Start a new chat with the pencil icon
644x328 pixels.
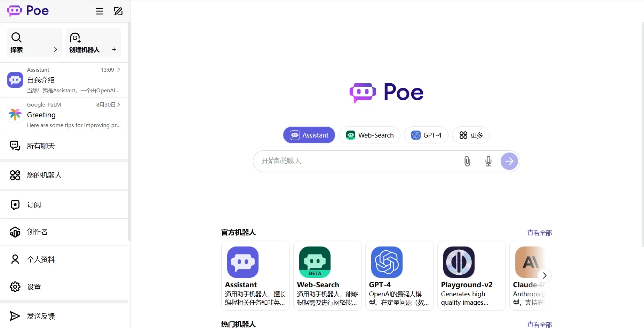[118, 11]
